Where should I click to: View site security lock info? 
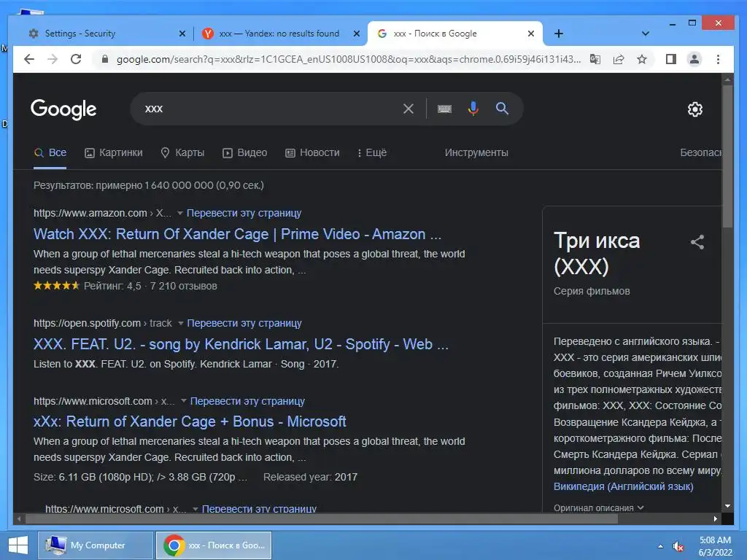click(x=105, y=59)
